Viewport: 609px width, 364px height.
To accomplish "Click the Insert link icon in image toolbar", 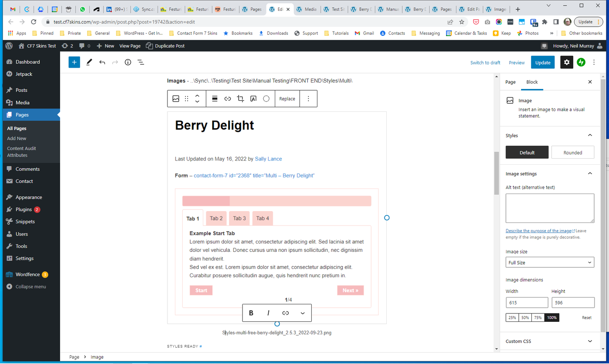I will click(228, 99).
